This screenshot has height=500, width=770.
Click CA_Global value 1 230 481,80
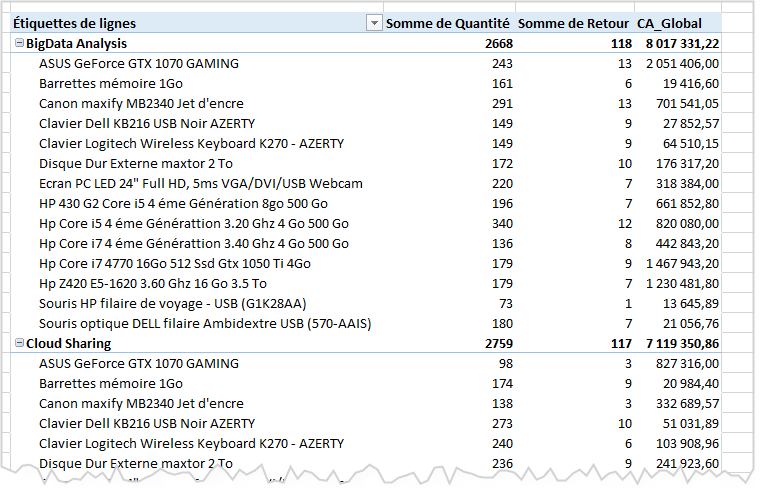[x=682, y=283]
